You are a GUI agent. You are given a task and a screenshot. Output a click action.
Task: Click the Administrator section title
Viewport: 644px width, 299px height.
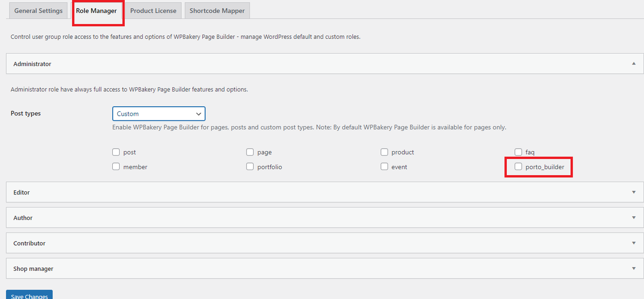[32, 64]
